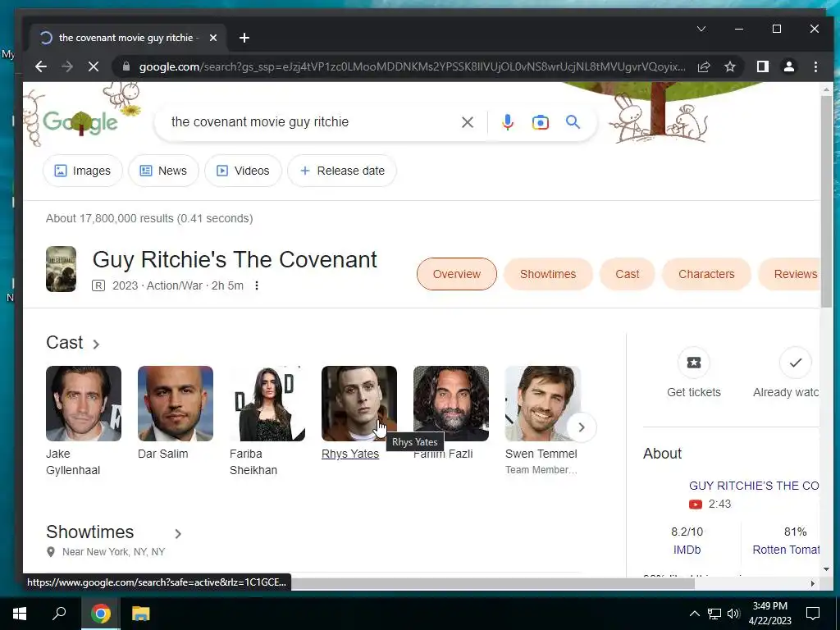The image size is (840, 630).
Task: Add the Release date search chip
Action: pyautogui.click(x=342, y=171)
